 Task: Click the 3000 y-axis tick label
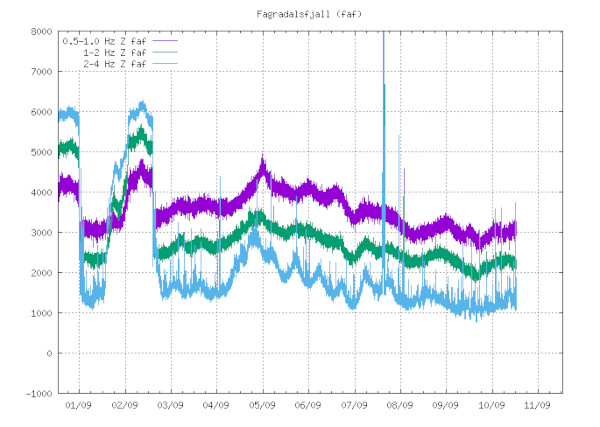coord(40,233)
